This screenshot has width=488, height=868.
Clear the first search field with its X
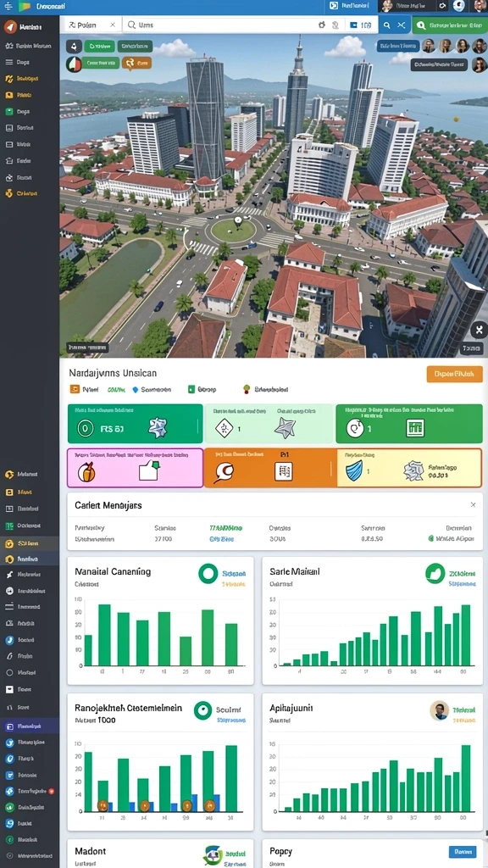point(113,25)
